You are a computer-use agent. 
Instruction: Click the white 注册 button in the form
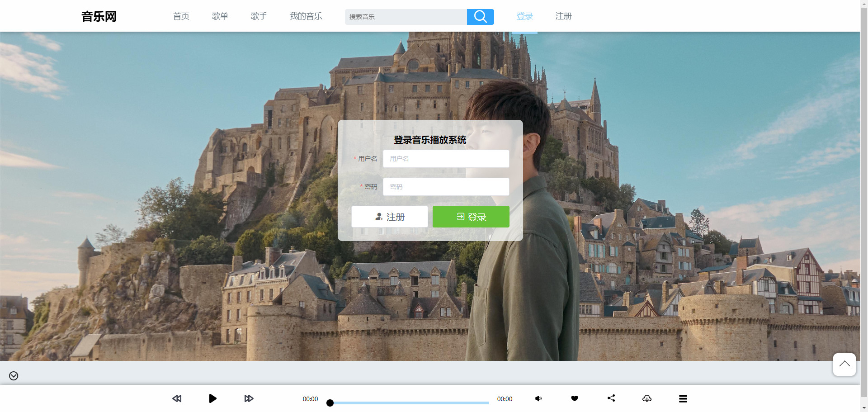click(x=390, y=217)
